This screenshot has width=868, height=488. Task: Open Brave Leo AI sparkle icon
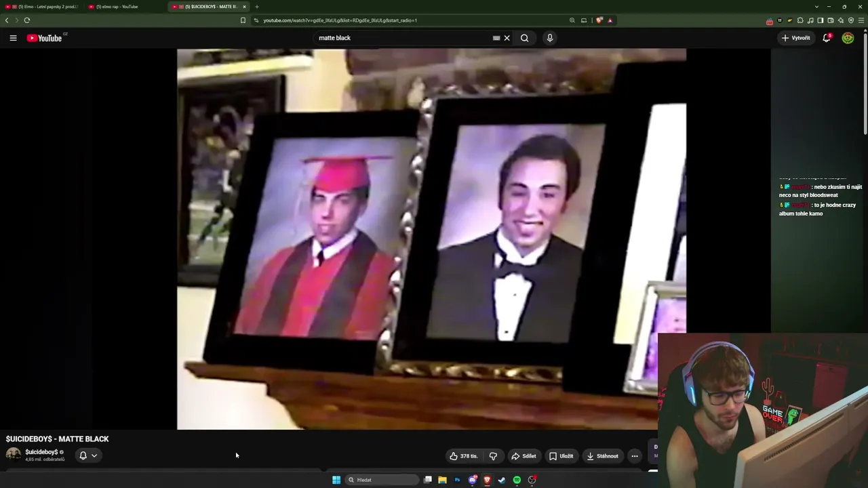[841, 20]
